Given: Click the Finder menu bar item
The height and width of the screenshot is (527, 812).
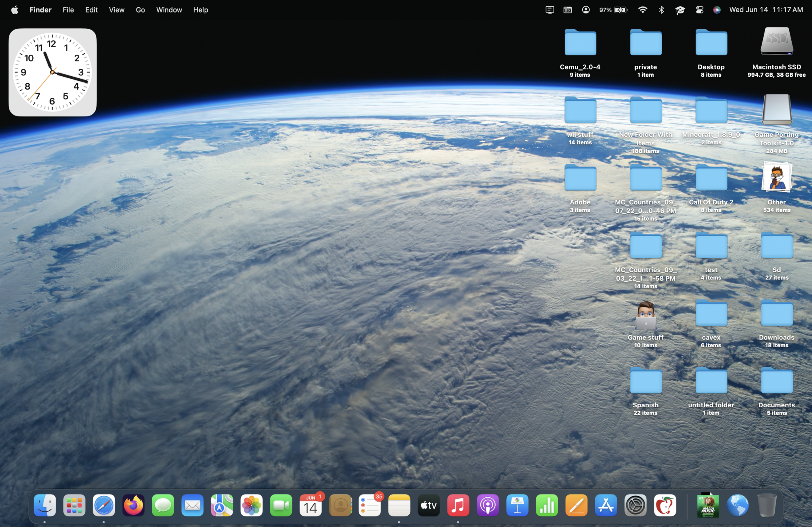Looking at the screenshot, I should tap(41, 9).
